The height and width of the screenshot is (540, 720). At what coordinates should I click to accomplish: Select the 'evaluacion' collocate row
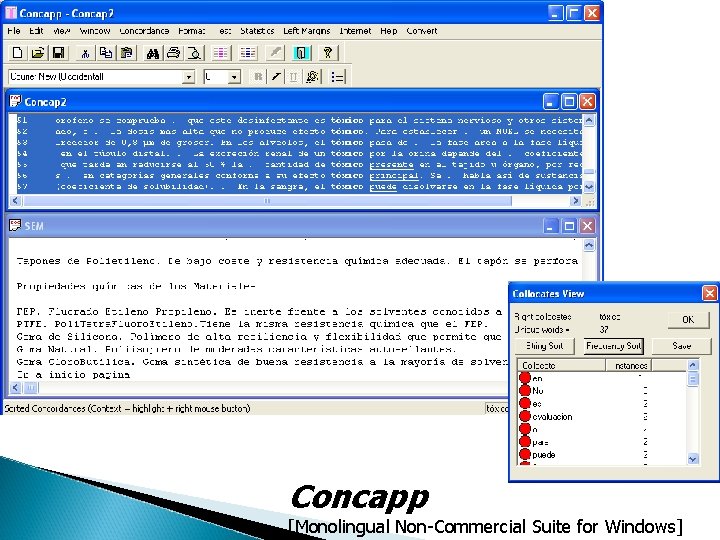click(602, 416)
